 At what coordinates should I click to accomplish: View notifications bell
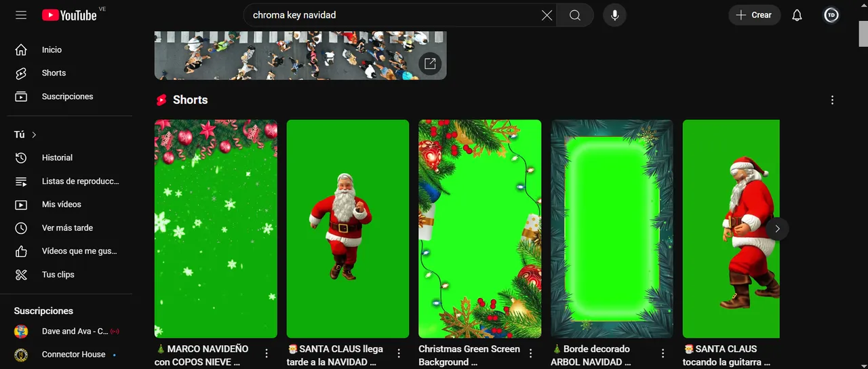point(797,15)
